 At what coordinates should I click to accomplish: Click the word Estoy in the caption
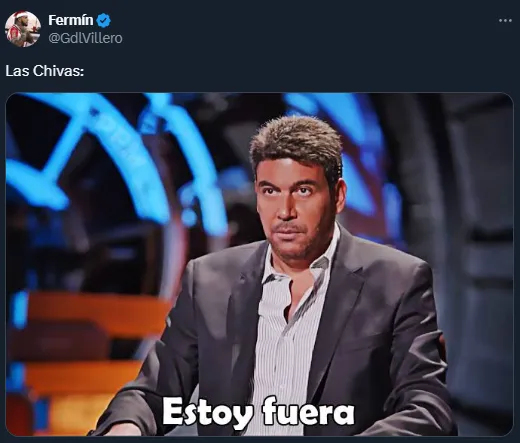pyautogui.click(x=207, y=412)
